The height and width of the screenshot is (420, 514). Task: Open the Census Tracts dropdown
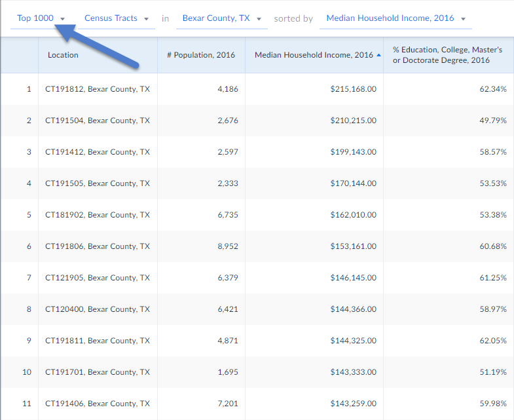117,18
